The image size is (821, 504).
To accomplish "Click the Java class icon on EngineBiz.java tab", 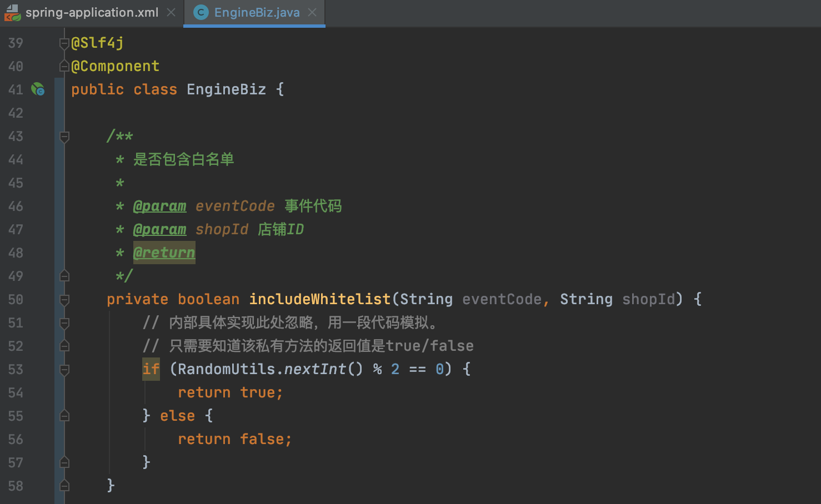I will click(201, 12).
